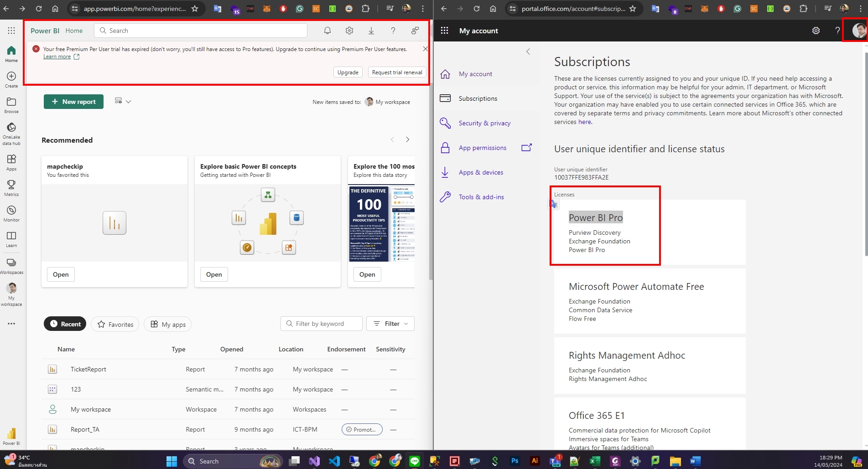Select the Recent tab
This screenshot has width=868, height=469.
(x=65, y=324)
